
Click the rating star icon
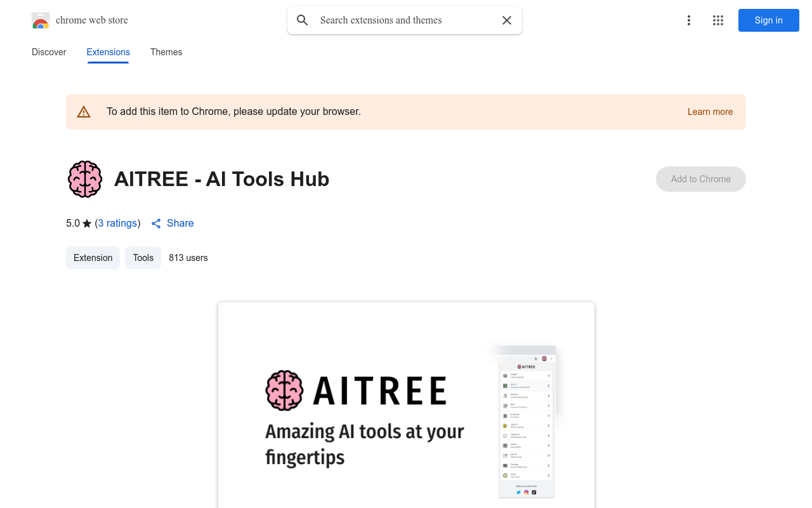pyautogui.click(x=87, y=224)
